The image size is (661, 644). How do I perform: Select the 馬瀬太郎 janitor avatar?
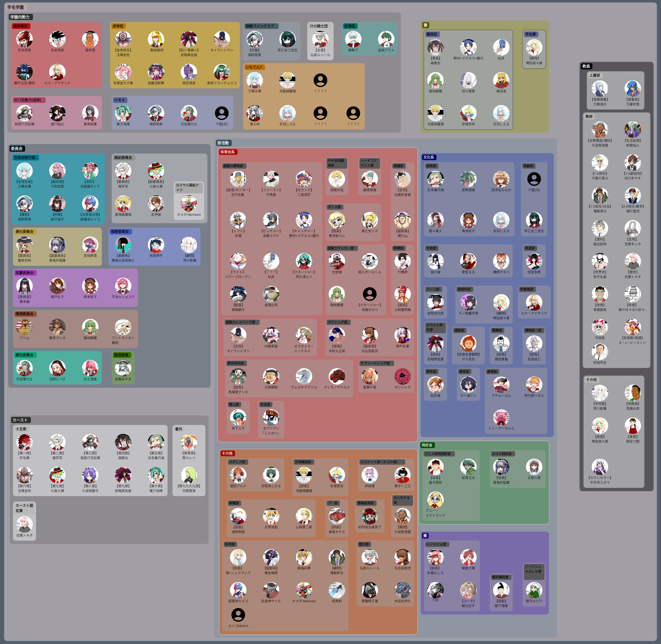point(633,393)
